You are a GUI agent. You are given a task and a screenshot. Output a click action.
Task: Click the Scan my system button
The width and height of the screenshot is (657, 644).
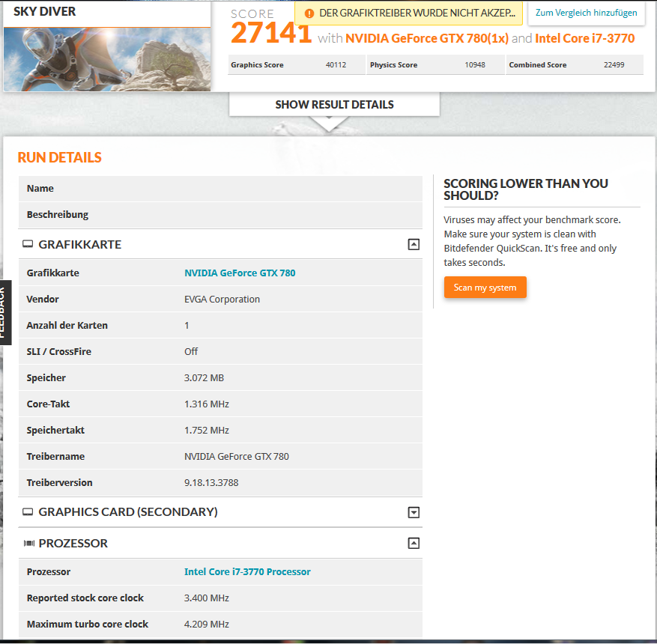485,288
